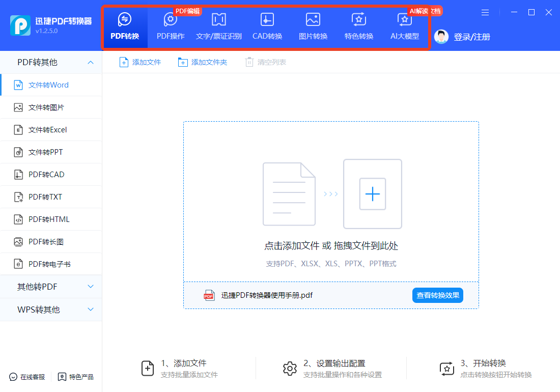560x392 pixels.
Task: Click the 在线客服 chat icon
Action: [13, 377]
